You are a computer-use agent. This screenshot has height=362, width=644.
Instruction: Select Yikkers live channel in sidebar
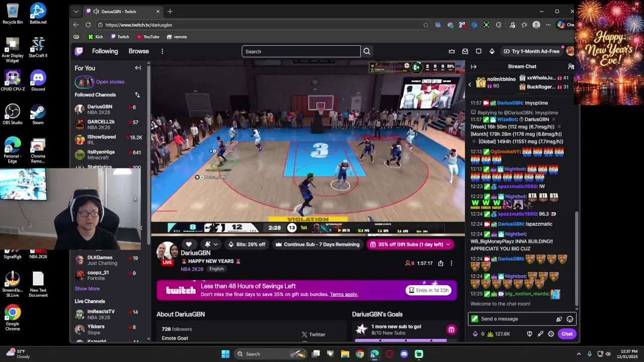(108, 329)
